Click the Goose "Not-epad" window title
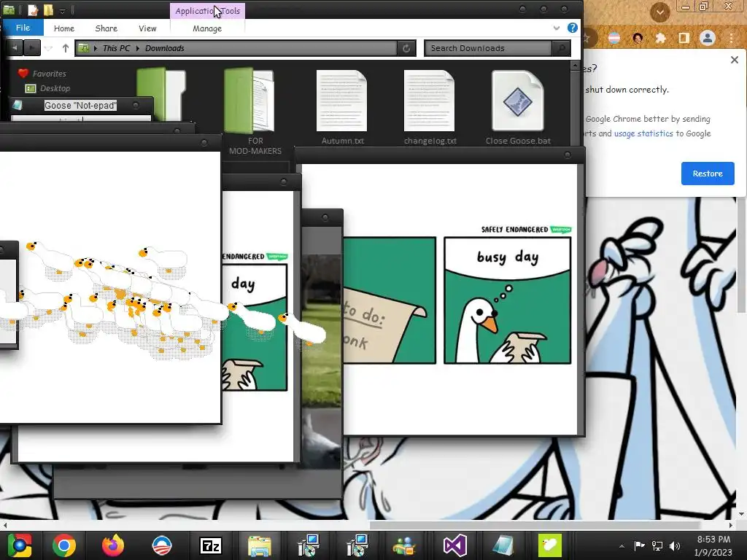The height and width of the screenshot is (560, 747). click(x=80, y=105)
